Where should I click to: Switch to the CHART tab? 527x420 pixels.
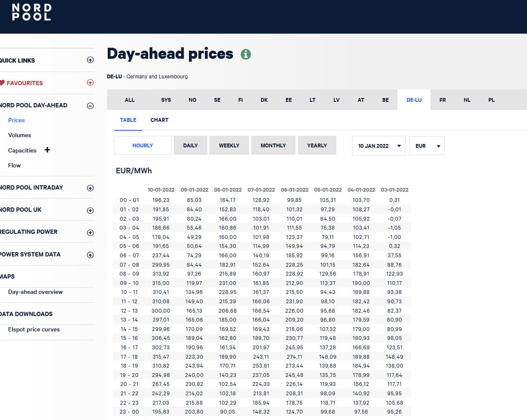coord(159,120)
